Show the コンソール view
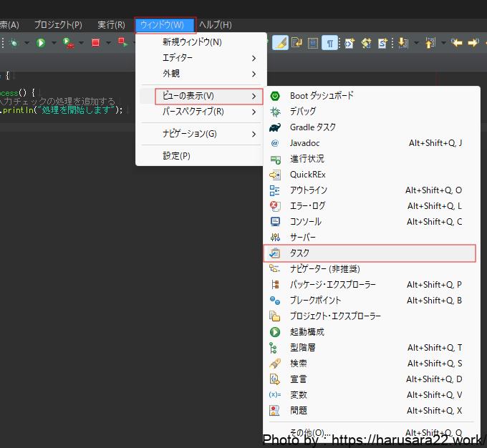The image size is (487, 448). pos(305,222)
